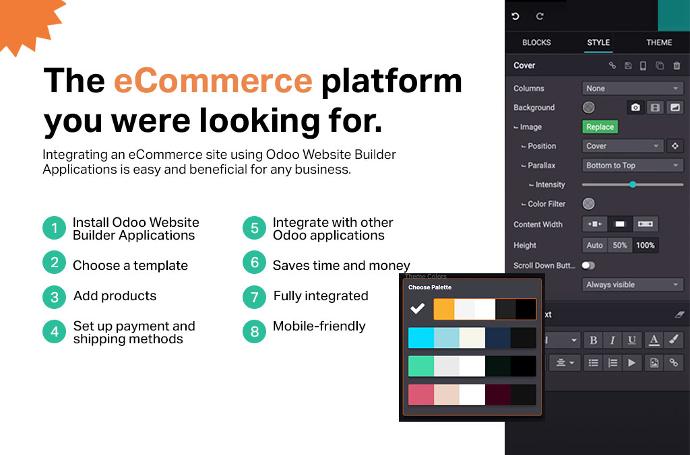Image resolution: width=690 pixels, height=455 pixels.
Task: Open the Columns dropdown showing None
Action: pyautogui.click(x=633, y=88)
